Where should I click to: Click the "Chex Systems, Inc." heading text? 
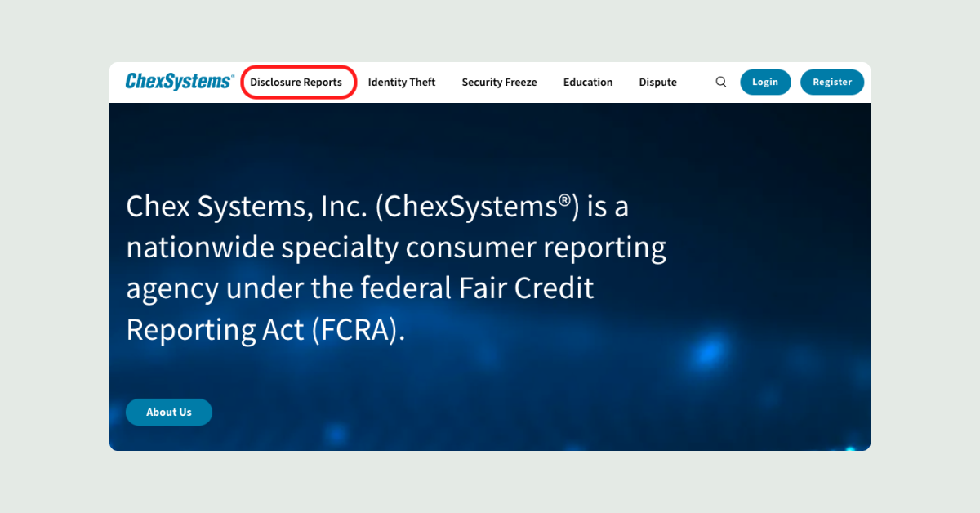[x=247, y=207]
